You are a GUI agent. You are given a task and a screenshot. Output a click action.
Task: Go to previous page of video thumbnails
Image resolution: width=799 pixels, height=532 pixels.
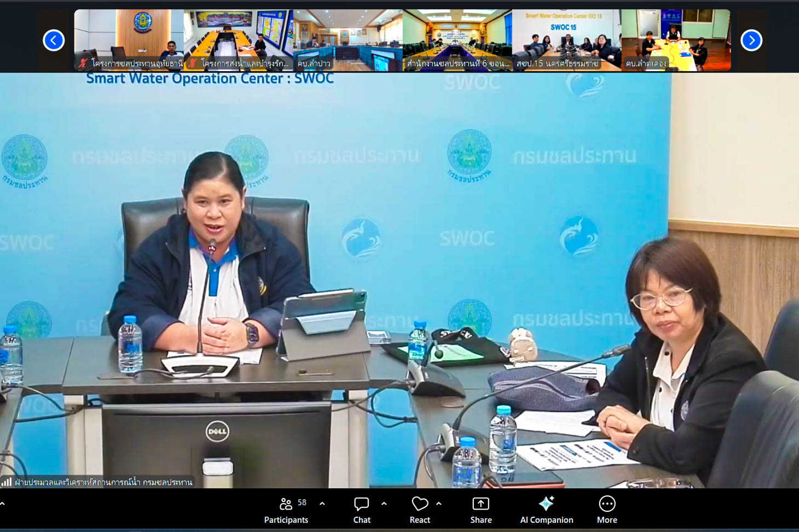54,40
